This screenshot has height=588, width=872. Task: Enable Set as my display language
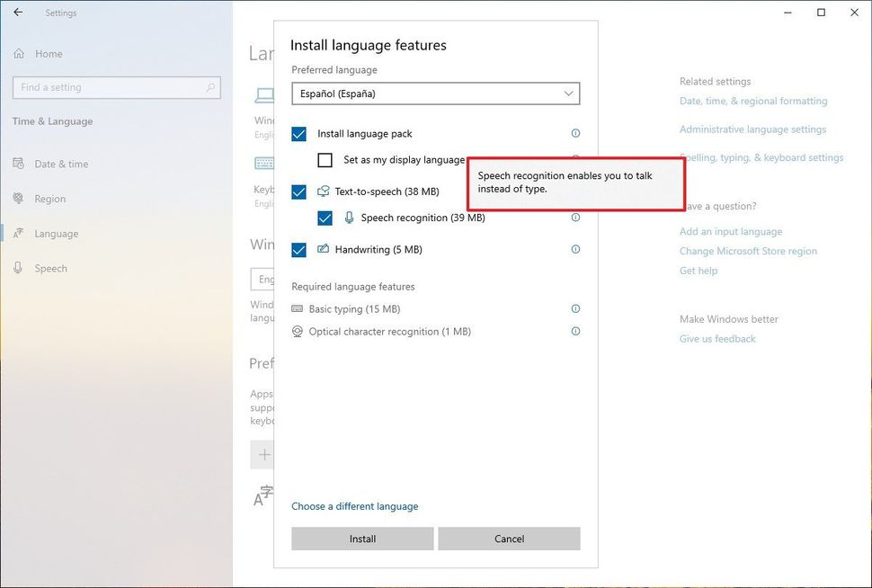pyautogui.click(x=325, y=159)
